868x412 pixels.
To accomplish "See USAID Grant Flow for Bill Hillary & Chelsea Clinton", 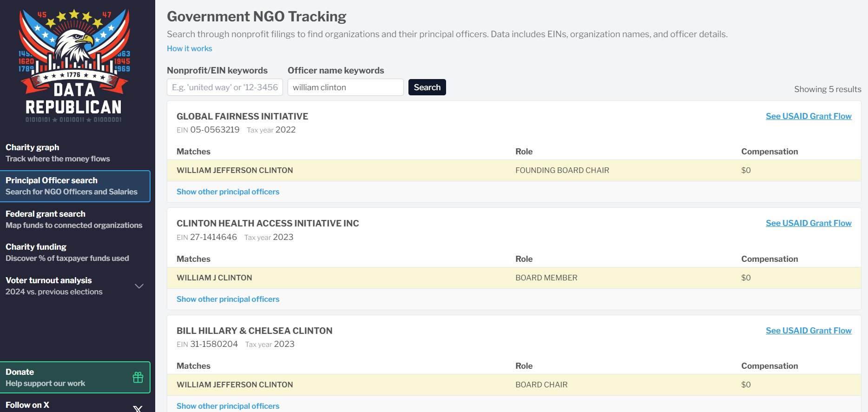I will pyautogui.click(x=809, y=331).
